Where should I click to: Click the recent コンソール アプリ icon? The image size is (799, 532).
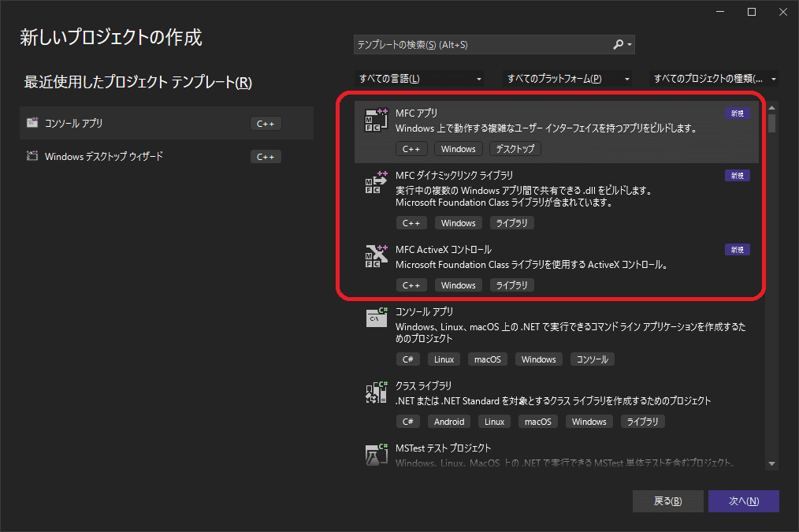[x=32, y=123]
